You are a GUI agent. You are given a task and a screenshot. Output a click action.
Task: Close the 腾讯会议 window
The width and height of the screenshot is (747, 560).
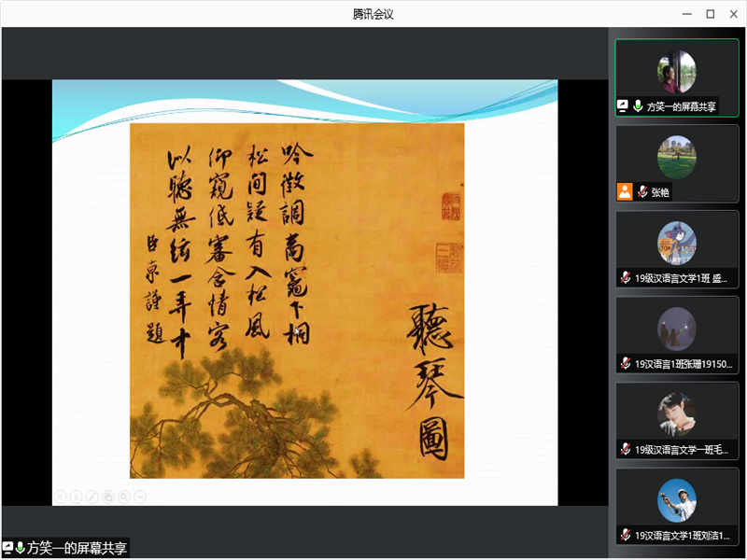pyautogui.click(x=734, y=14)
